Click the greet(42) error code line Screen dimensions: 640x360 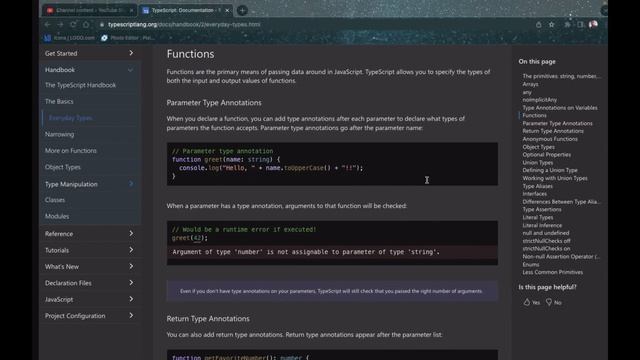pos(190,238)
